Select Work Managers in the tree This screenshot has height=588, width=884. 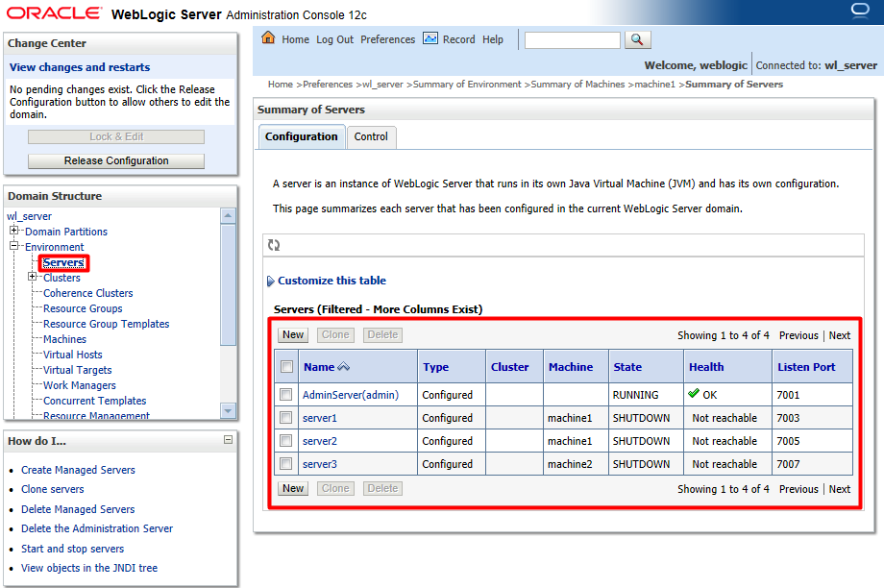tap(80, 385)
